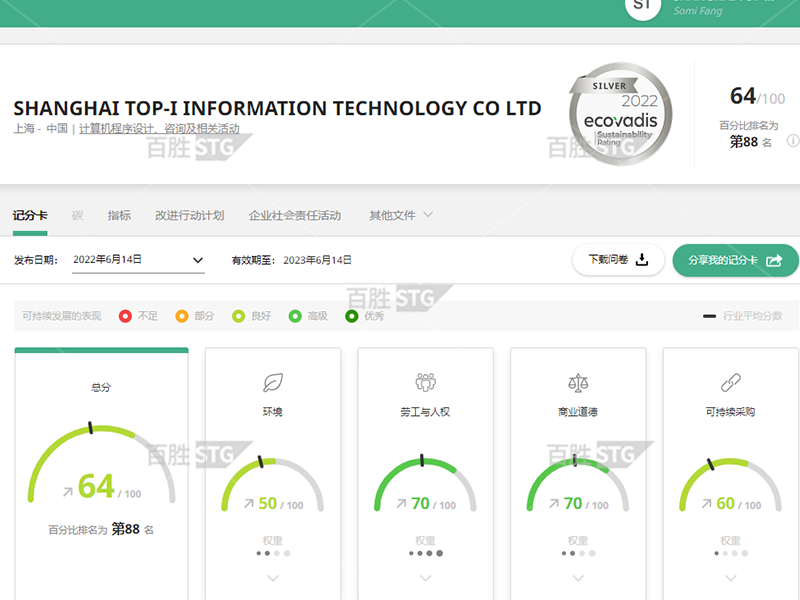
Task: Open the 指标 tab
Action: tap(119, 215)
